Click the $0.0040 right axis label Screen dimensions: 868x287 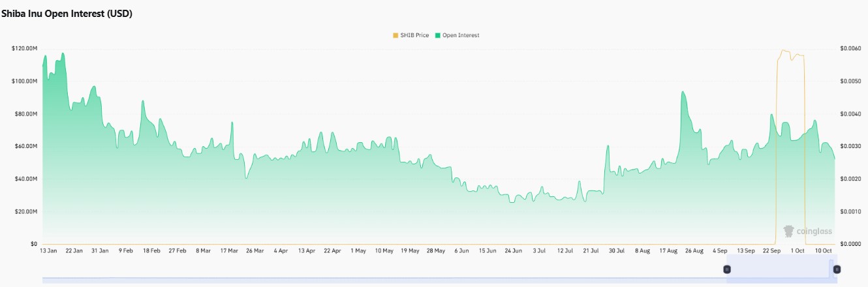[x=850, y=113]
